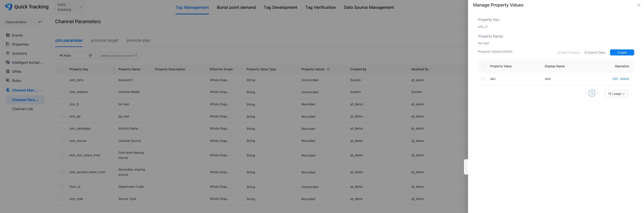Check the utm_campaign row checkbox
This screenshot has height=213, width=644.
tap(61, 129)
